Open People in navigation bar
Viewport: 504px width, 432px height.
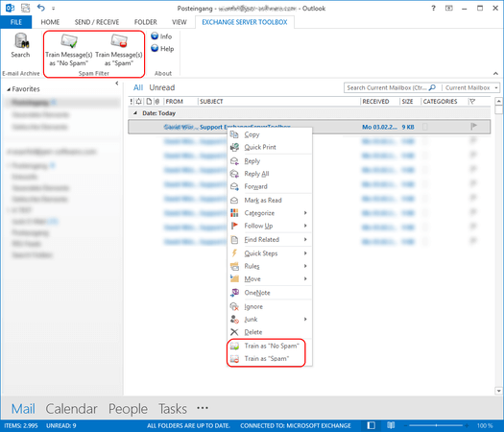click(128, 409)
